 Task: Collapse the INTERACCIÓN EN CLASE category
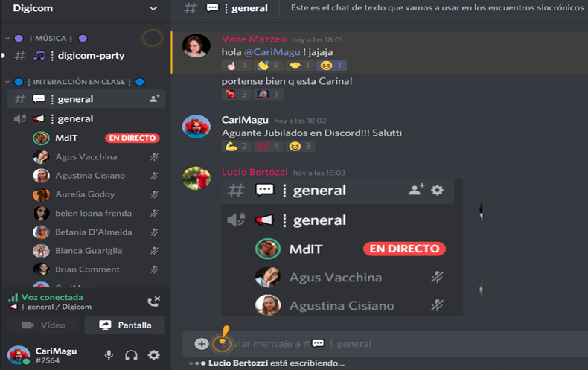7,82
